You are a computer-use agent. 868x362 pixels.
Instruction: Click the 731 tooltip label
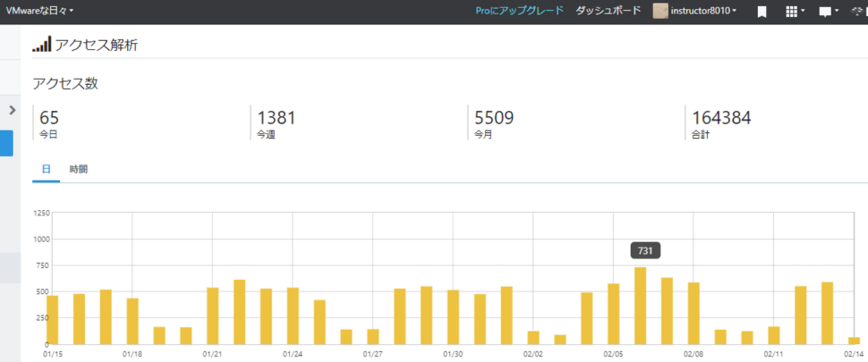(646, 251)
